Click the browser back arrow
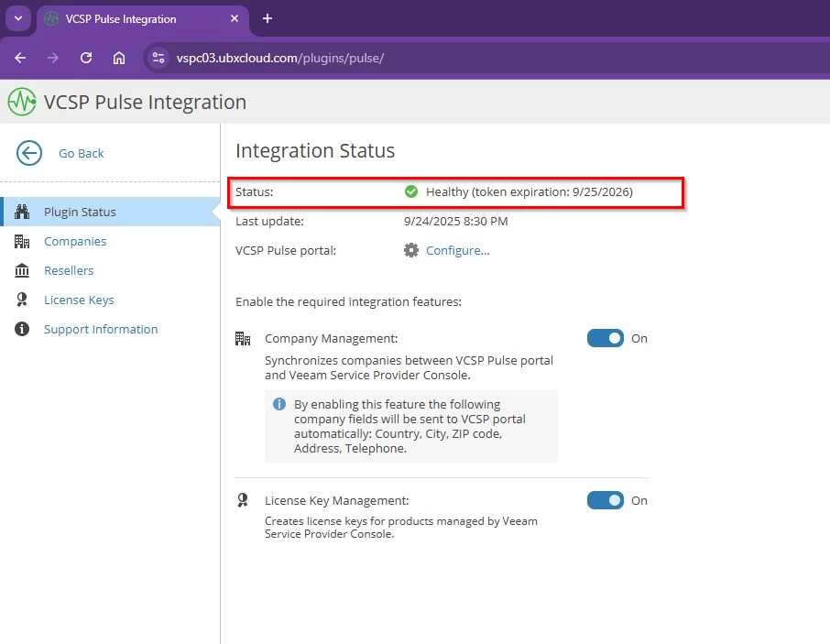This screenshot has height=644, width=830. click(20, 58)
